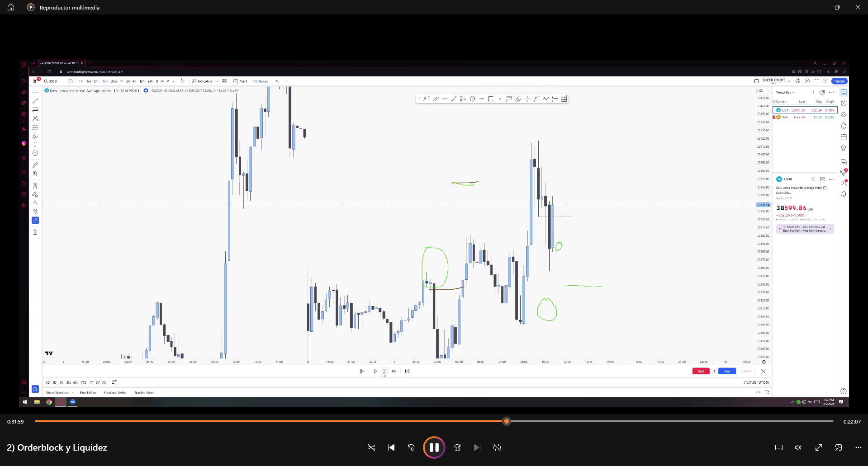Expand the favorite indicators chevron
Viewport: 868px width, 466px height.
pyautogui.click(x=218, y=81)
